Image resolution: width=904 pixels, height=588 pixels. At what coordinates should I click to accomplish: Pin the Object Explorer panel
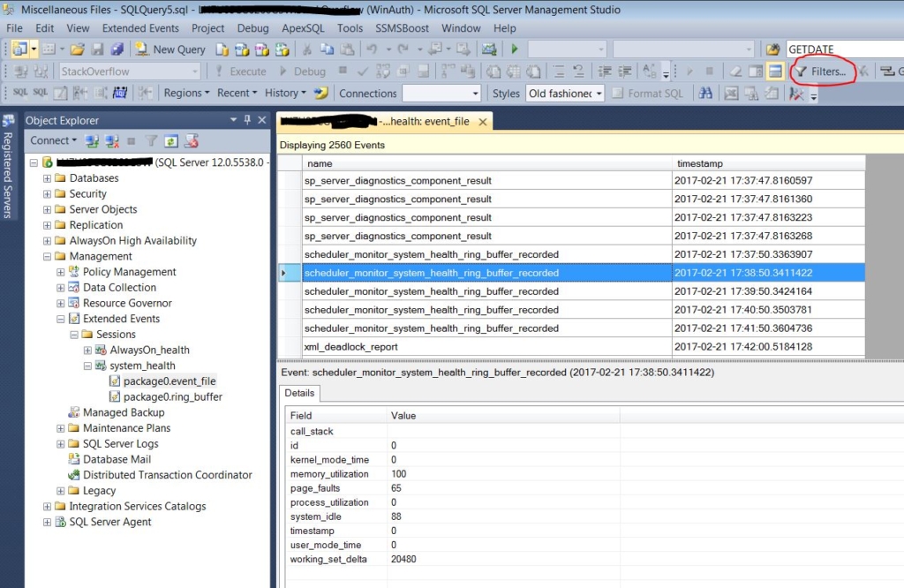pos(247,120)
